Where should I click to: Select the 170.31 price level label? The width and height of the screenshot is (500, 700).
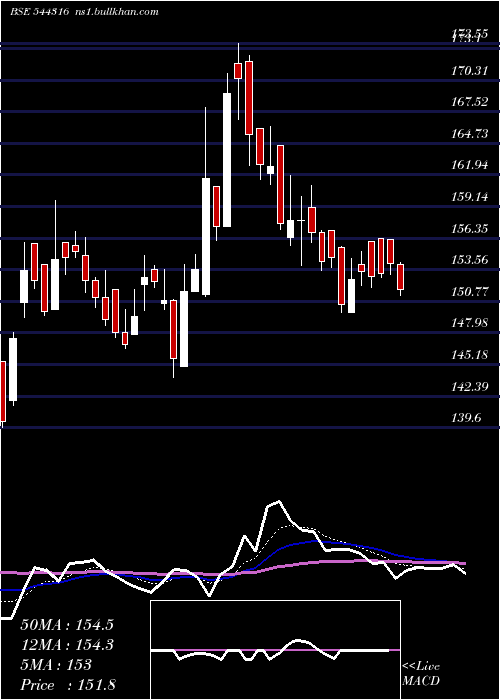470,70
